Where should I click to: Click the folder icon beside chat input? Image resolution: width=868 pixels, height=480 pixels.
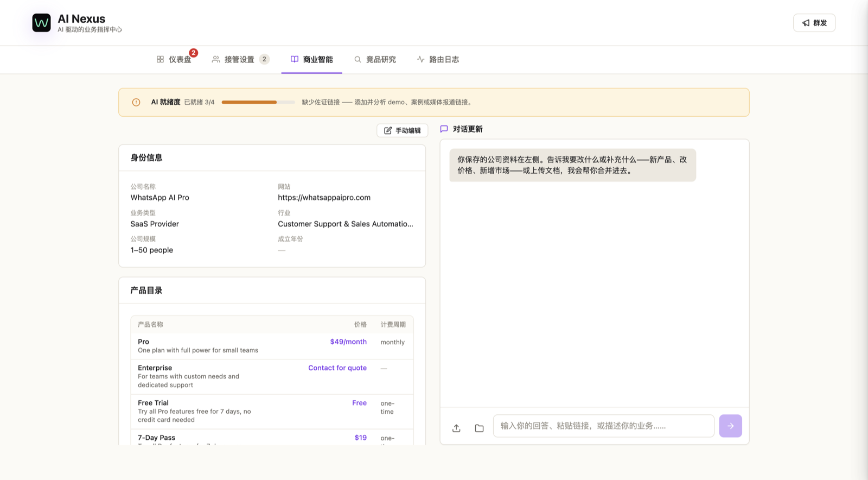(479, 428)
